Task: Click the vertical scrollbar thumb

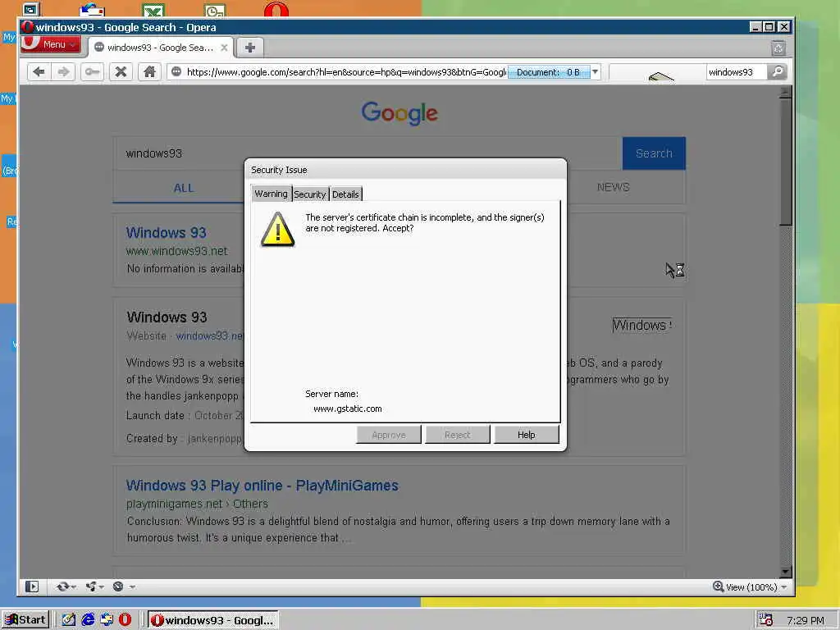Action: 786,162
